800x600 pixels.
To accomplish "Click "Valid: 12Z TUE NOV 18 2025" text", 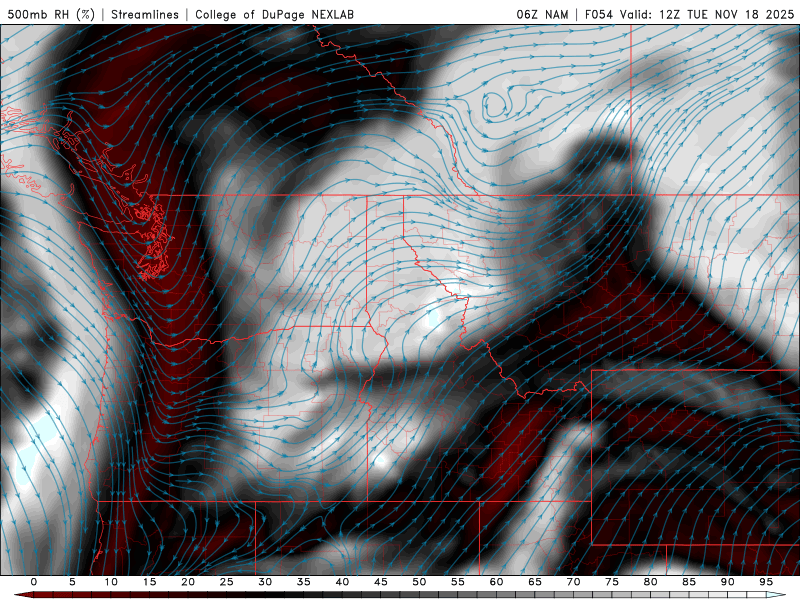I will (x=707, y=14).
